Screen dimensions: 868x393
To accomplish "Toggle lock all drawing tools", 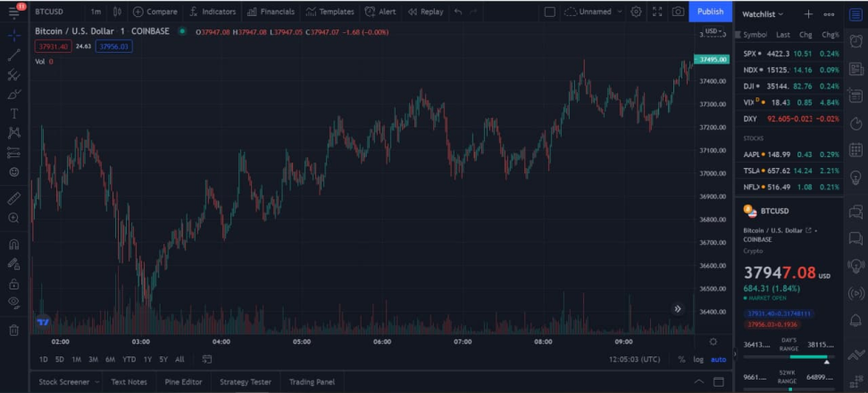I will pos(14,284).
